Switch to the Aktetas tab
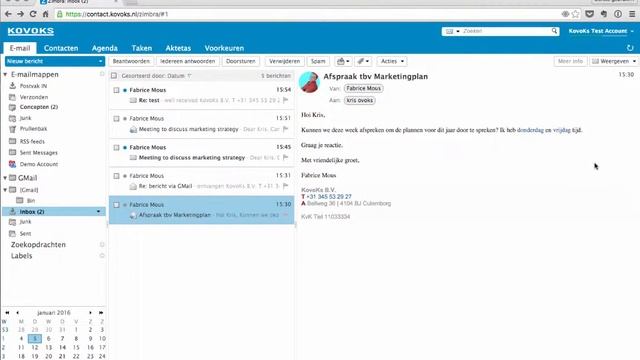 pyautogui.click(x=178, y=48)
